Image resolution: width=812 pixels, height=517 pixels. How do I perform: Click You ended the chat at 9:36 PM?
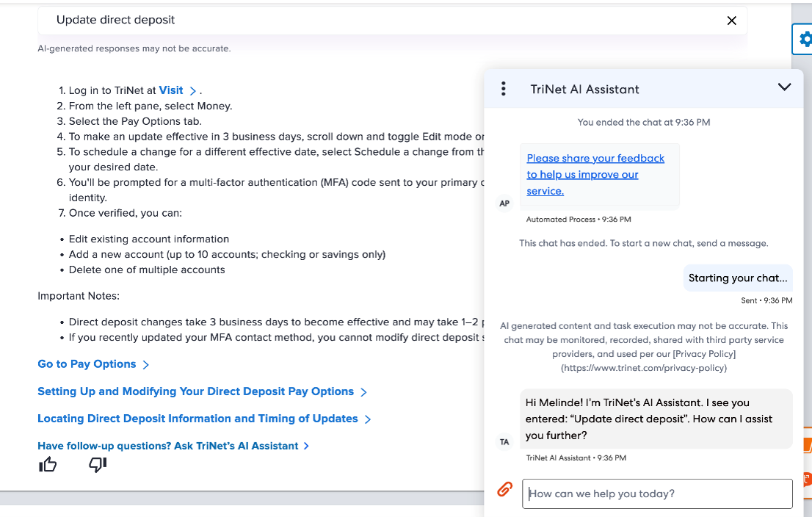(644, 122)
